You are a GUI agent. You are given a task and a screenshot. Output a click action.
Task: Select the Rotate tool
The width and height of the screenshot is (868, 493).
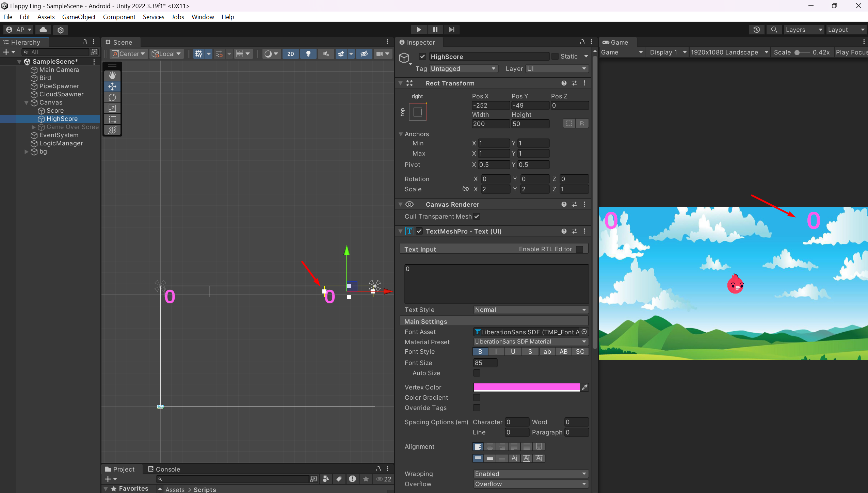112,97
